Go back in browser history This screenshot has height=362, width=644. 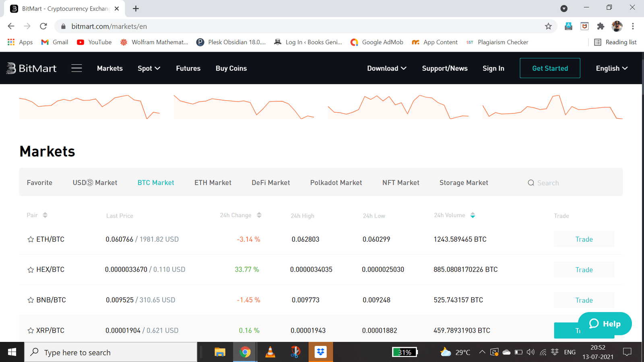coord(11,26)
